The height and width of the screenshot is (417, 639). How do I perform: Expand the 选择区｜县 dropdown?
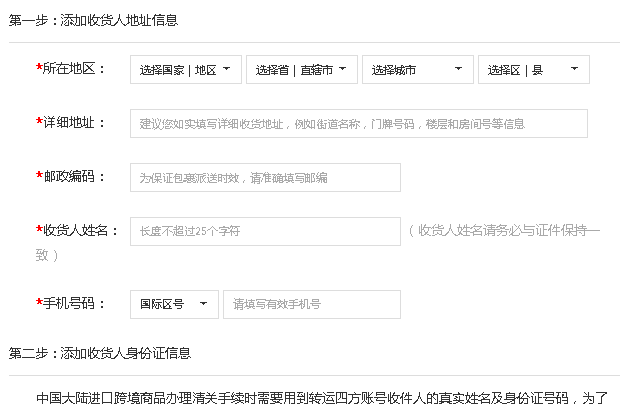click(x=533, y=70)
